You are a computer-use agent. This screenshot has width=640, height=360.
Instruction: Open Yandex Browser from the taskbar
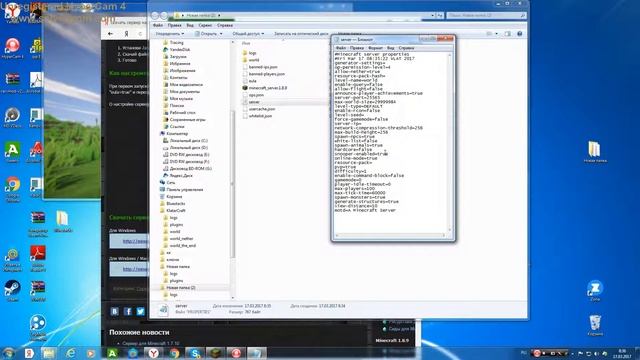point(153,353)
